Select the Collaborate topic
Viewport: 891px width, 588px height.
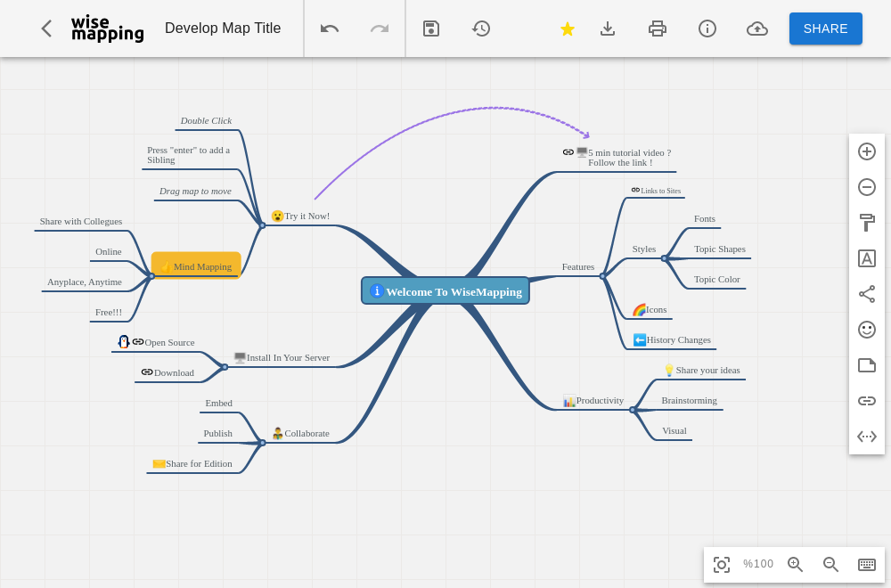click(300, 434)
